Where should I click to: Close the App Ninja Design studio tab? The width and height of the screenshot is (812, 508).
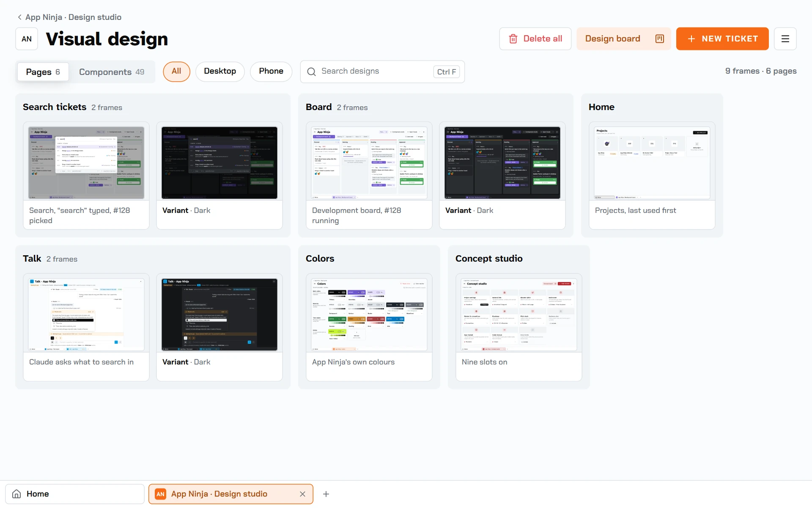(x=302, y=494)
